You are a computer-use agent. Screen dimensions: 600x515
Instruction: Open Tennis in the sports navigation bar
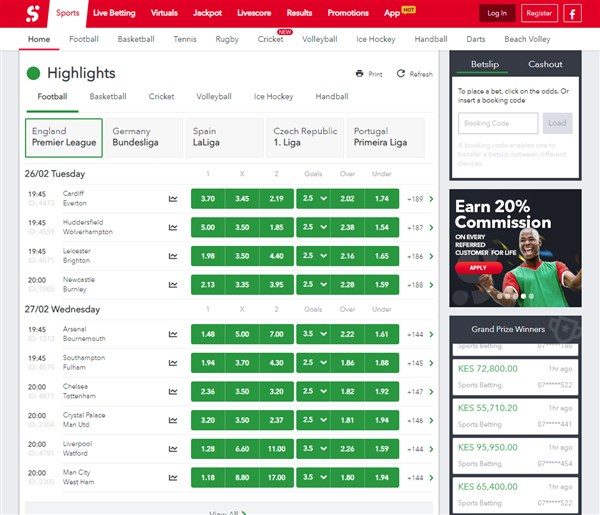[185, 39]
